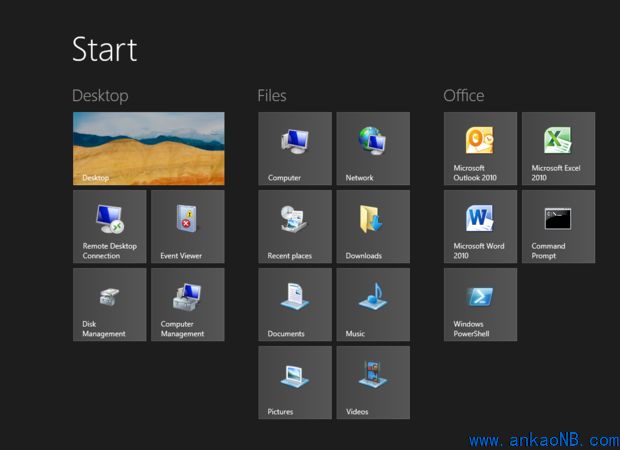Launch Microsoft Outlook 2010
The height and width of the screenshot is (450, 620).
tap(480, 148)
